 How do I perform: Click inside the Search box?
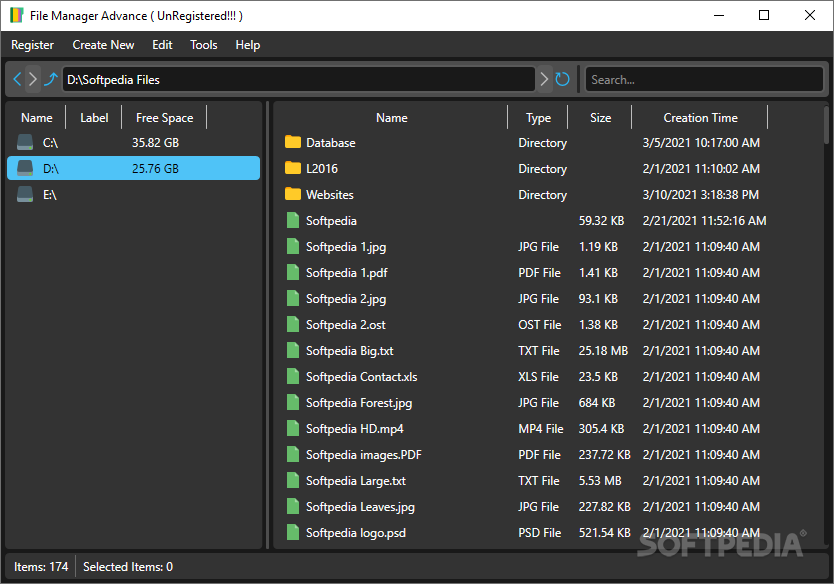point(704,79)
